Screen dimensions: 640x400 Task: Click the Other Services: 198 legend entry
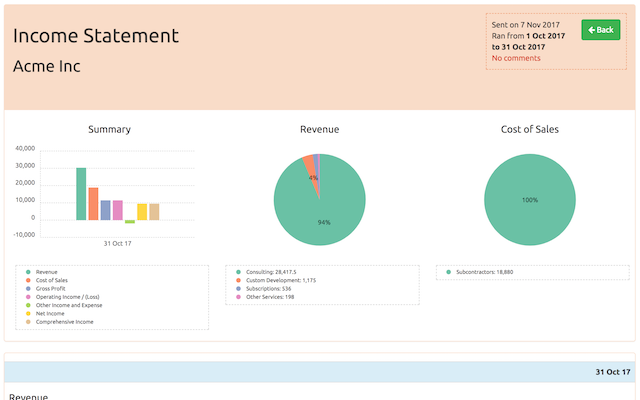pos(265,297)
